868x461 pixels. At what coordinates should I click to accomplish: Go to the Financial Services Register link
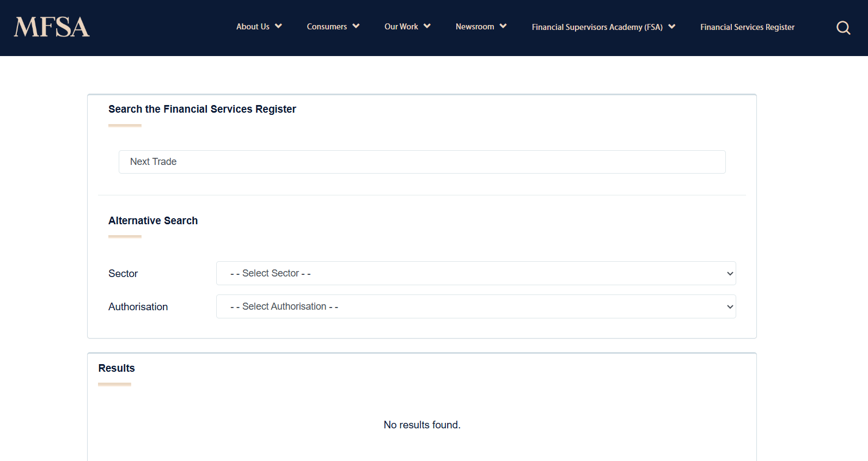[x=747, y=27]
